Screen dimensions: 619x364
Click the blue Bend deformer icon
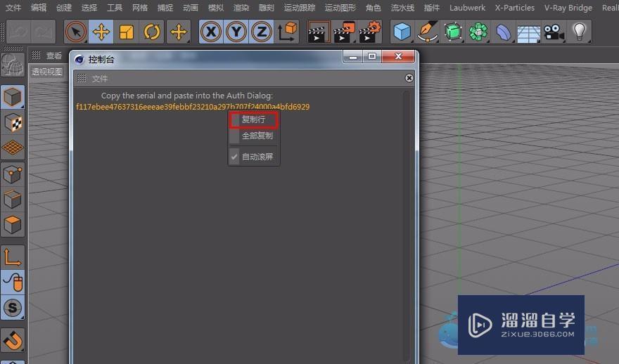[x=504, y=32]
